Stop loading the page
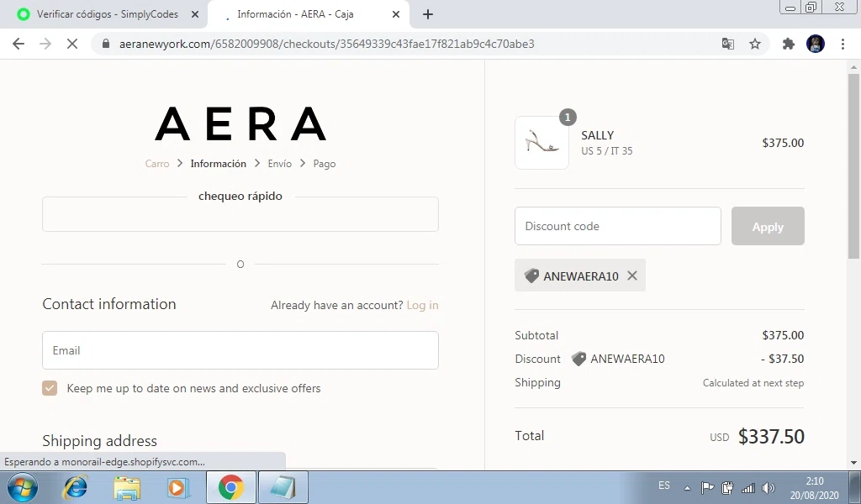This screenshot has width=861, height=504. tap(72, 44)
